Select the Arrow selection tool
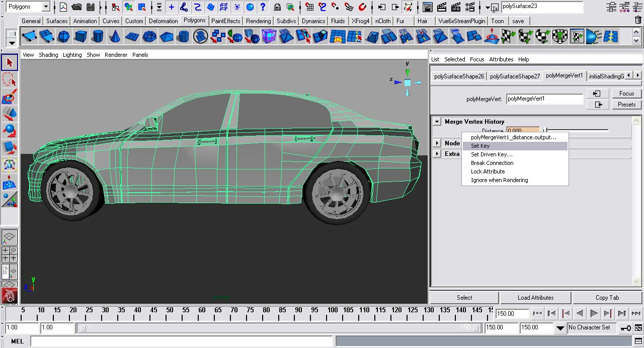The width and height of the screenshot is (644, 348). pyautogui.click(x=10, y=62)
